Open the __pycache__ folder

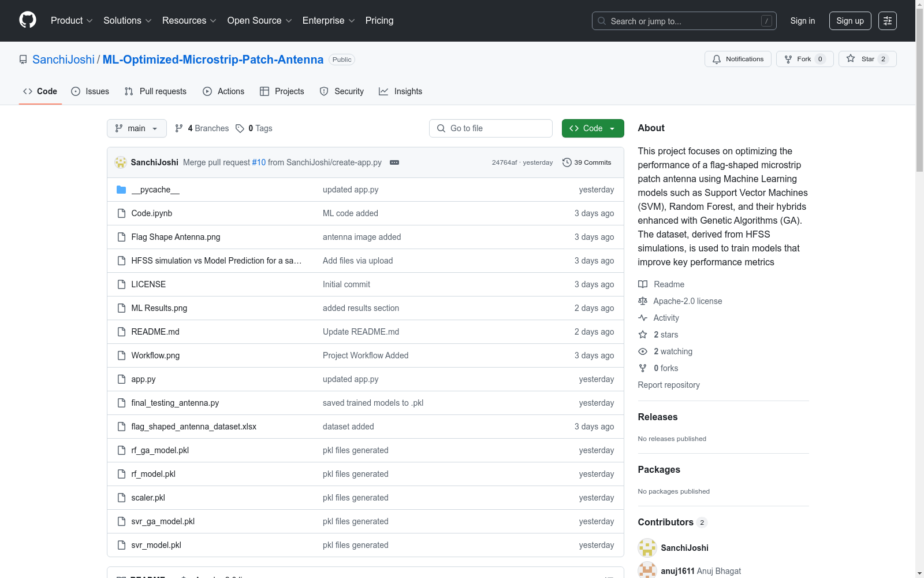pos(155,190)
